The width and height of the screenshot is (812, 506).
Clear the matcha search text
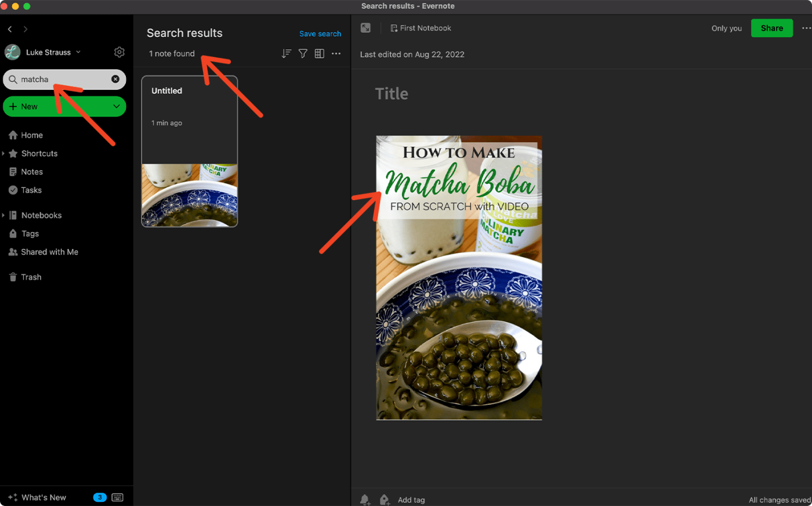(x=115, y=79)
